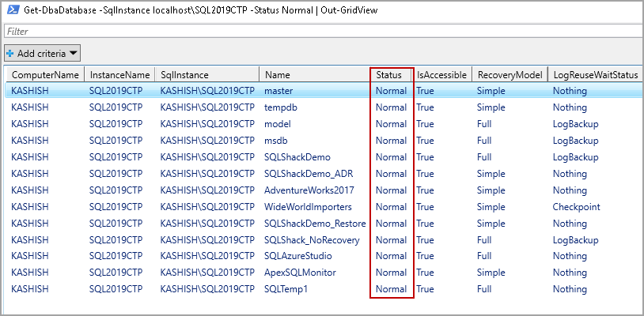
Task: Select the SQLShackDemo_Restore name cell
Action: (x=315, y=224)
